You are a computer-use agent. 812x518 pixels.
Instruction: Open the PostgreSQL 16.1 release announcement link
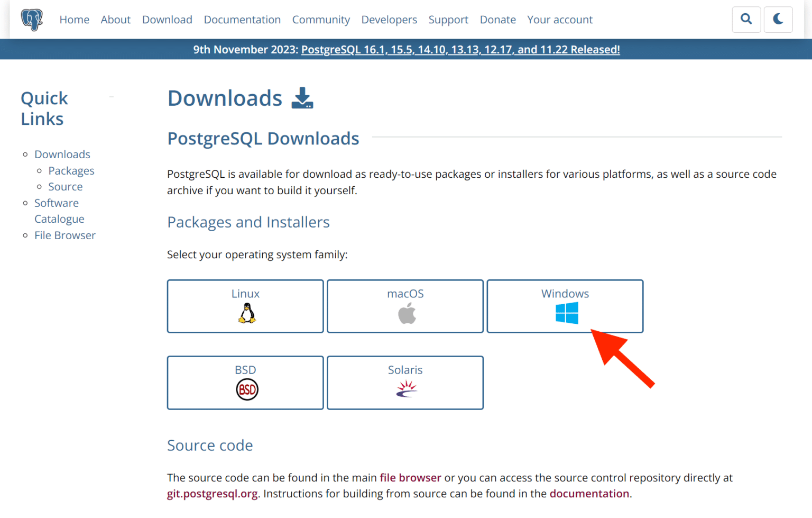[460, 50]
